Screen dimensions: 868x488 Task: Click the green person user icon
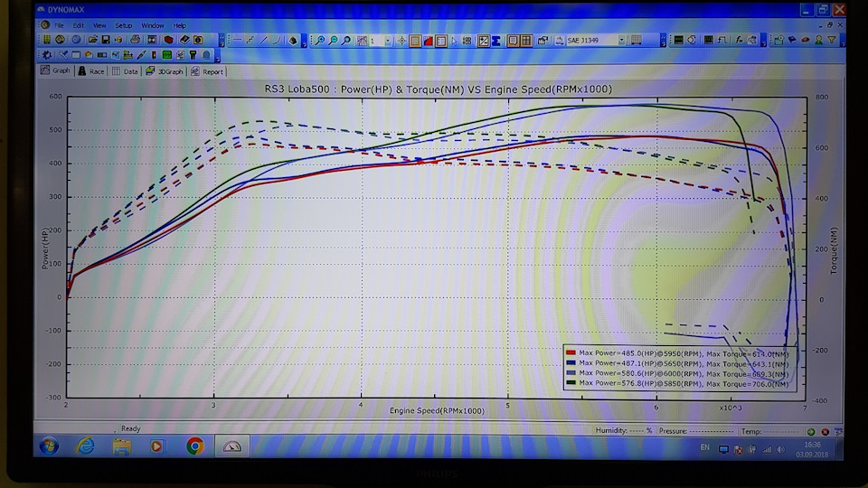[819, 40]
